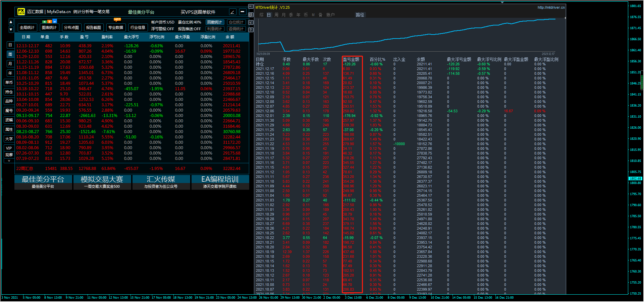
Task: Select the 日 daily period side button
Action: tap(10, 45)
